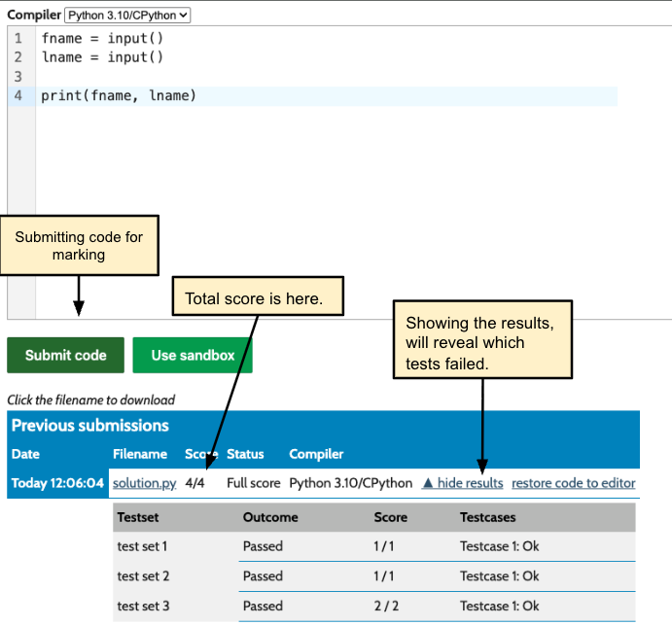Open the Compiler version dropdown
672x625 pixels.
click(127, 15)
